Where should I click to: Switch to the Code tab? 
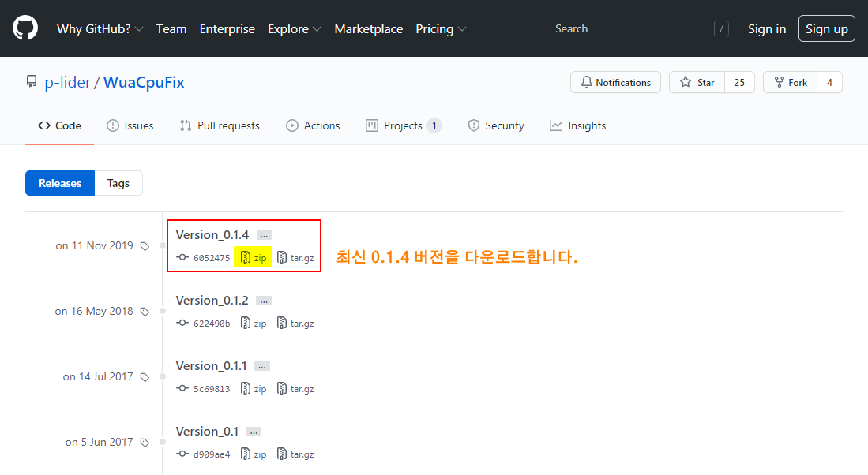click(59, 125)
